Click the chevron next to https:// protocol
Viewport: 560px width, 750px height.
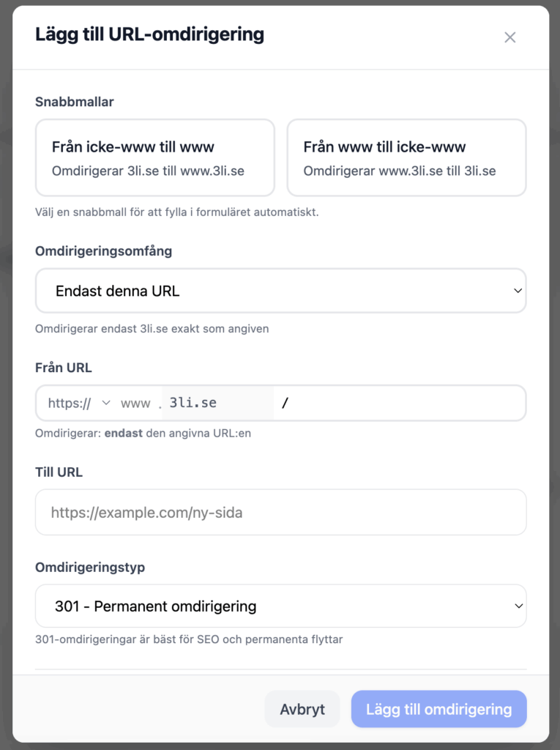[x=106, y=403]
